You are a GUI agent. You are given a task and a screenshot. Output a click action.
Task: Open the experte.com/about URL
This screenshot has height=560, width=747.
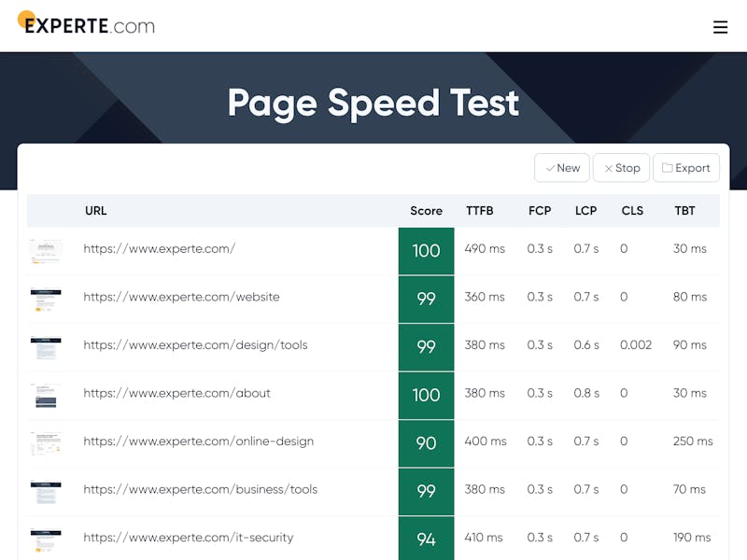(x=176, y=393)
